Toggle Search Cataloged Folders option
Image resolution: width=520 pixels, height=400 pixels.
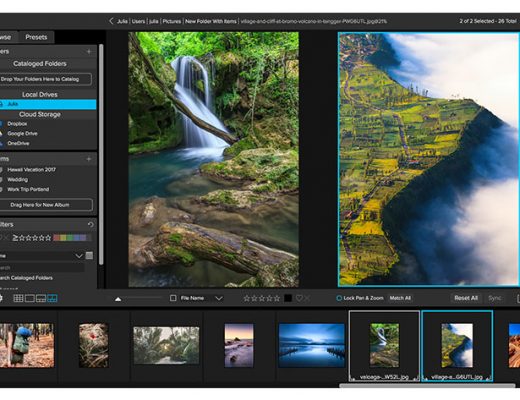click(x=26, y=278)
